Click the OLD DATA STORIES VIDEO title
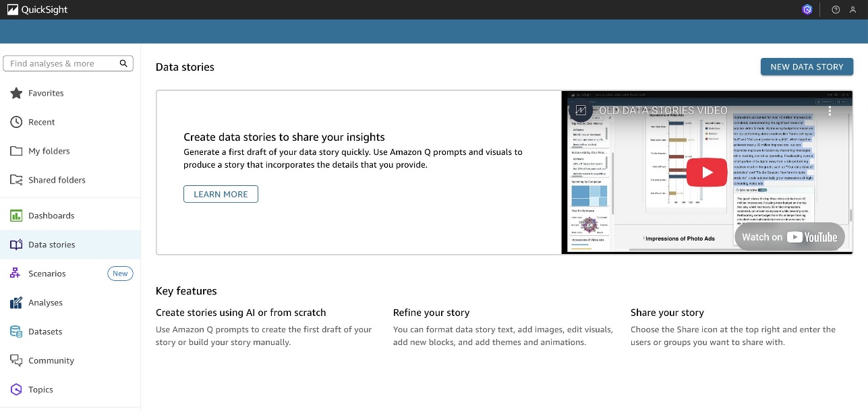The height and width of the screenshot is (413, 868). 664,110
